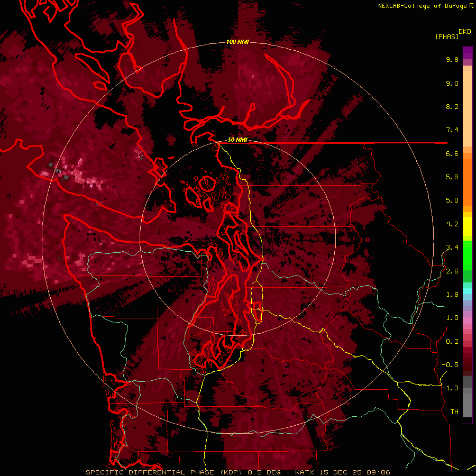Click the yellow segment of color bar
The image size is (476, 476).
click(467, 226)
